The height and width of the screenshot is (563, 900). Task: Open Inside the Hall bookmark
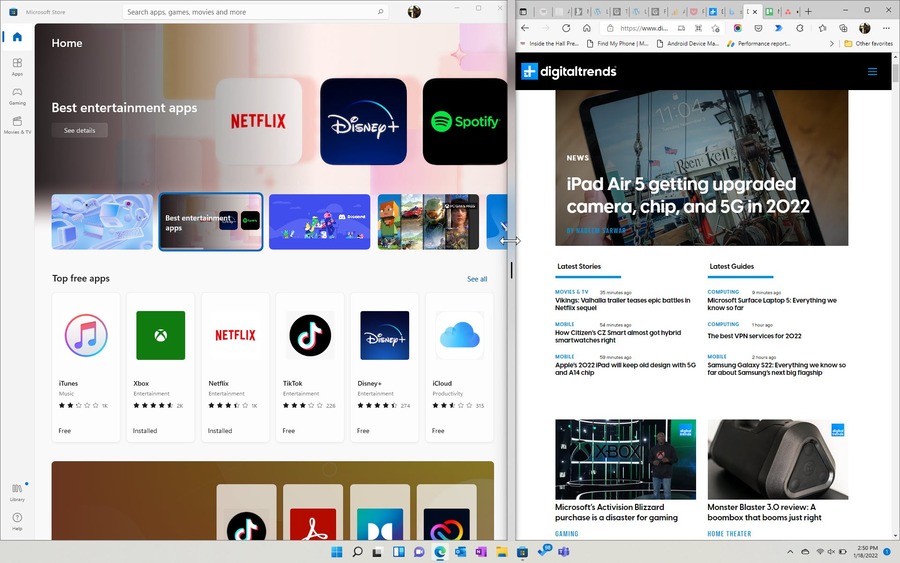point(550,44)
